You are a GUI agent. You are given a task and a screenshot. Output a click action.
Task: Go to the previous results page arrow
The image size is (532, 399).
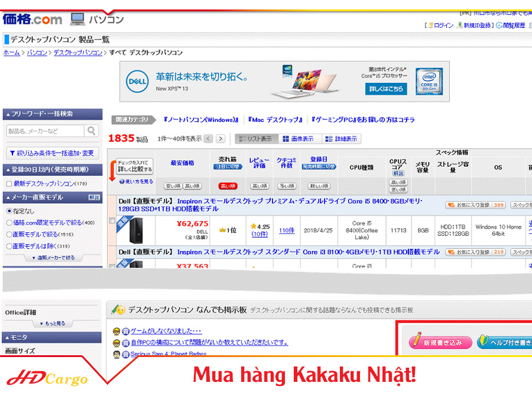[208, 138]
